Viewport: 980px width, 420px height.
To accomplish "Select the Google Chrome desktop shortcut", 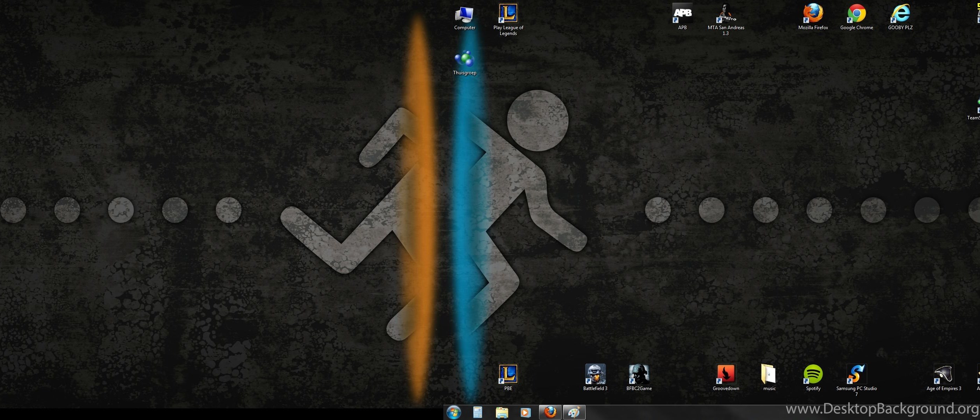I will 856,17.
